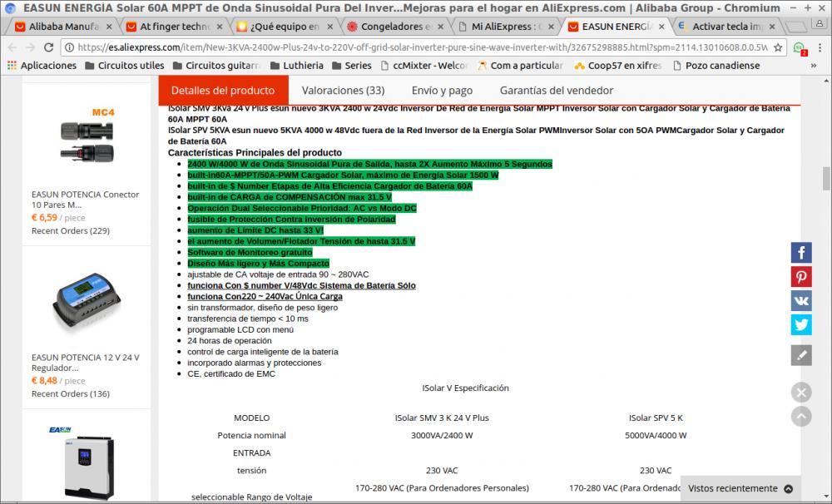Click the Diseño Más ligero y Más Compacto text
Image resolution: width=832 pixels, height=504 pixels.
tap(259, 263)
